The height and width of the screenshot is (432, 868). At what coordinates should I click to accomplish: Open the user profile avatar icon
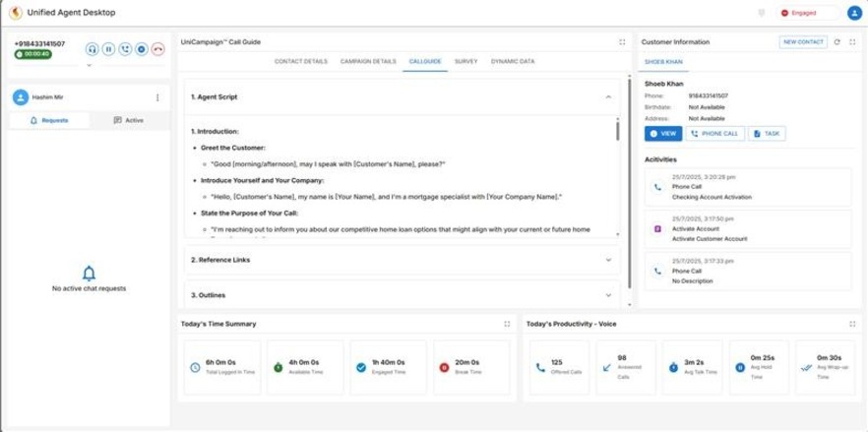[852, 14]
